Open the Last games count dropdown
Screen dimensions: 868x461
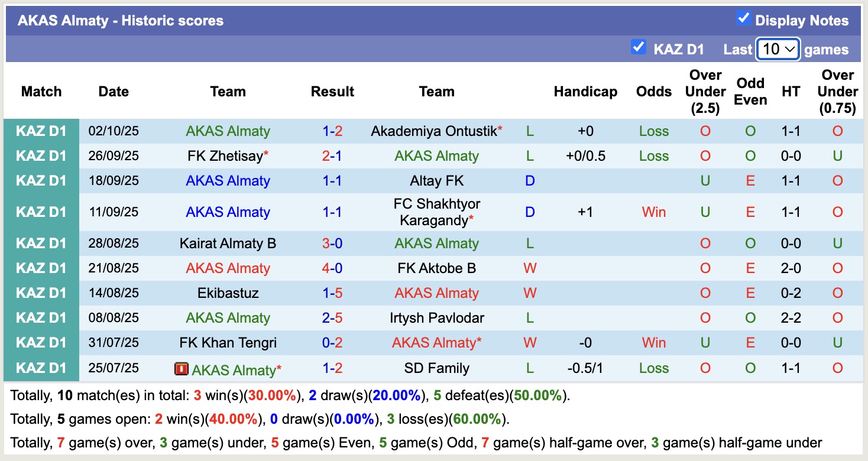click(778, 49)
